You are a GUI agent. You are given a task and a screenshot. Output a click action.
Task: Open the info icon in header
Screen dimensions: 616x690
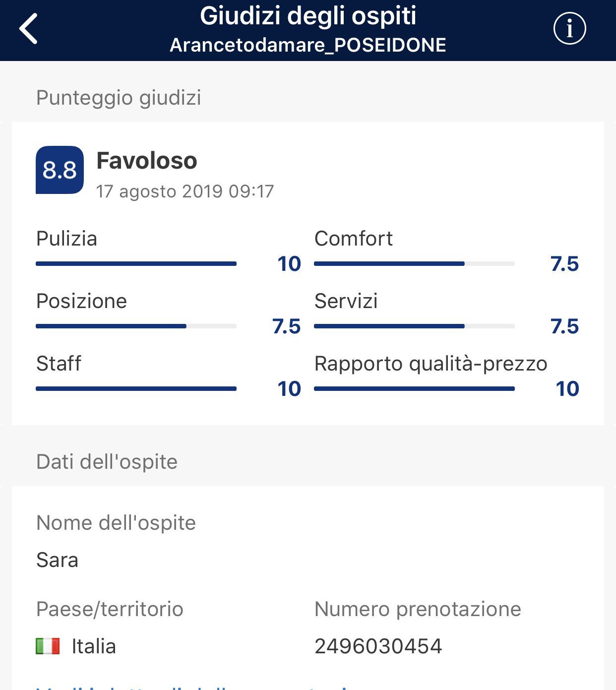pyautogui.click(x=569, y=28)
